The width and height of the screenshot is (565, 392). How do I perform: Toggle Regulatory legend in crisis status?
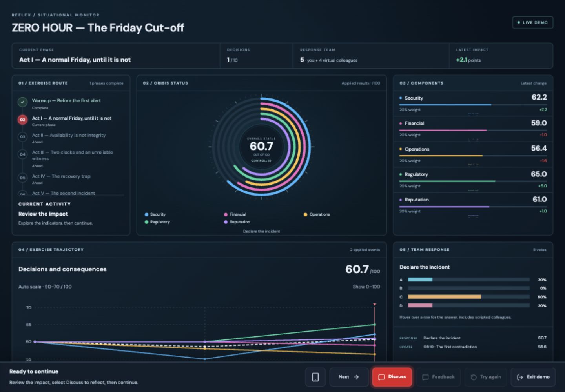click(157, 222)
